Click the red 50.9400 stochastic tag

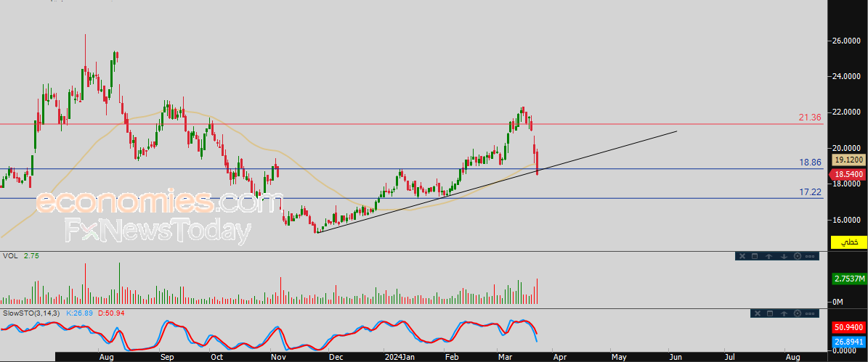[848, 327]
